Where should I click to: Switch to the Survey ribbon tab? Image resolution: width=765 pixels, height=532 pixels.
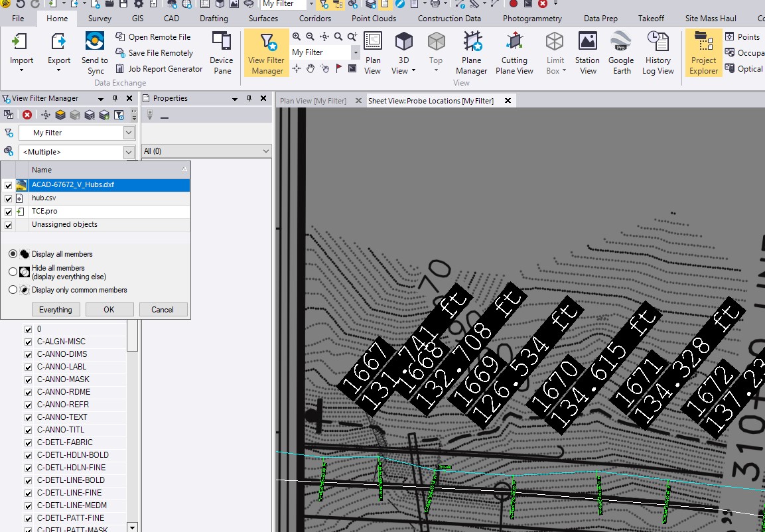click(99, 19)
